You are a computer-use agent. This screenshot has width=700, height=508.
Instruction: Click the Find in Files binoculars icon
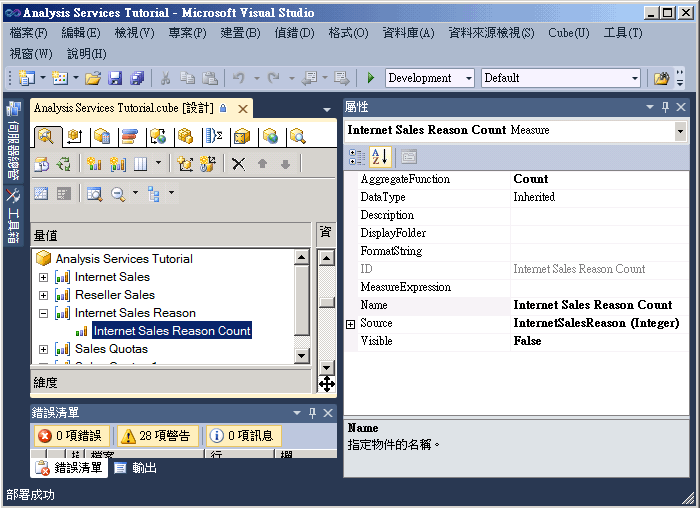pos(662,78)
